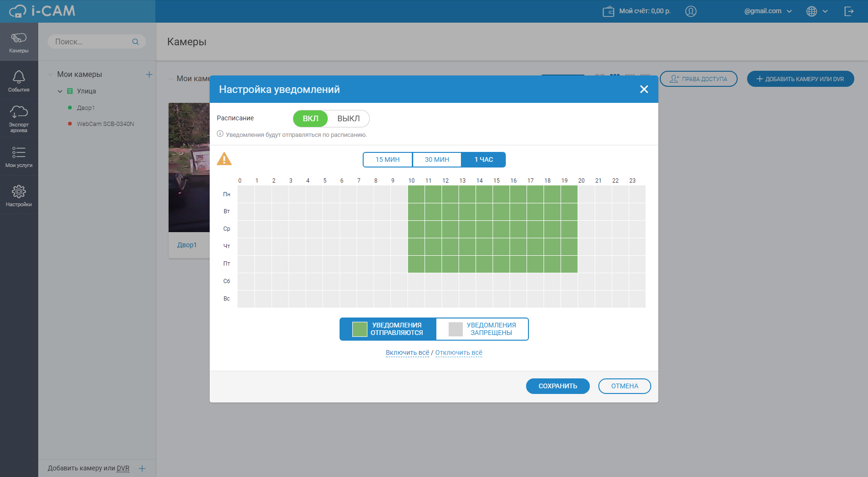Click the ОТМЕНА button

point(625,386)
